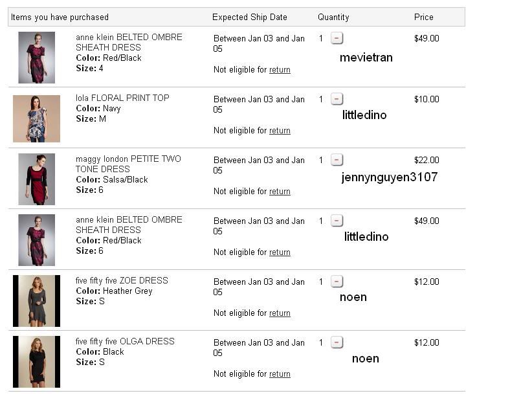The width and height of the screenshot is (532, 400).
Task: Open return link for the Olga Dress
Action: tap(280, 374)
